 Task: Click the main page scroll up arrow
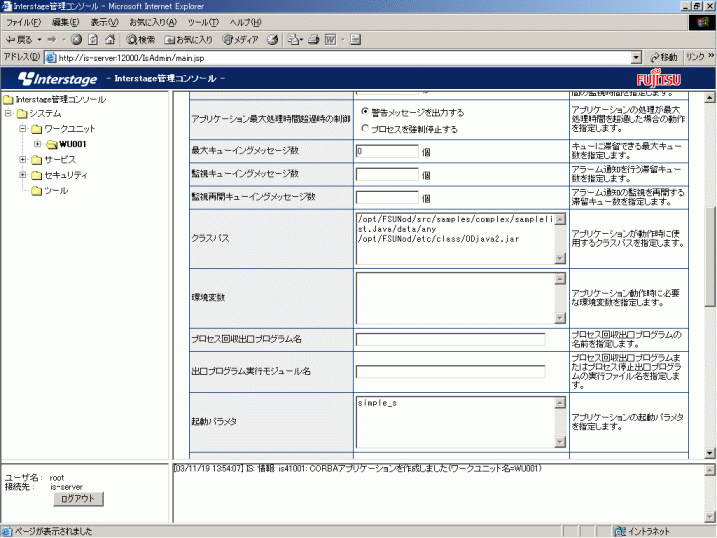coord(710,97)
